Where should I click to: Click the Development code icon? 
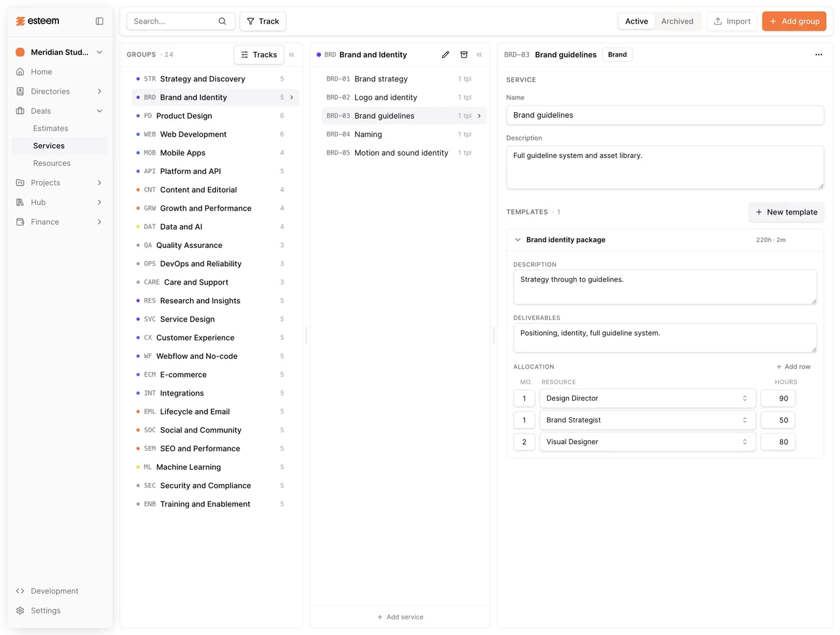[x=20, y=591]
